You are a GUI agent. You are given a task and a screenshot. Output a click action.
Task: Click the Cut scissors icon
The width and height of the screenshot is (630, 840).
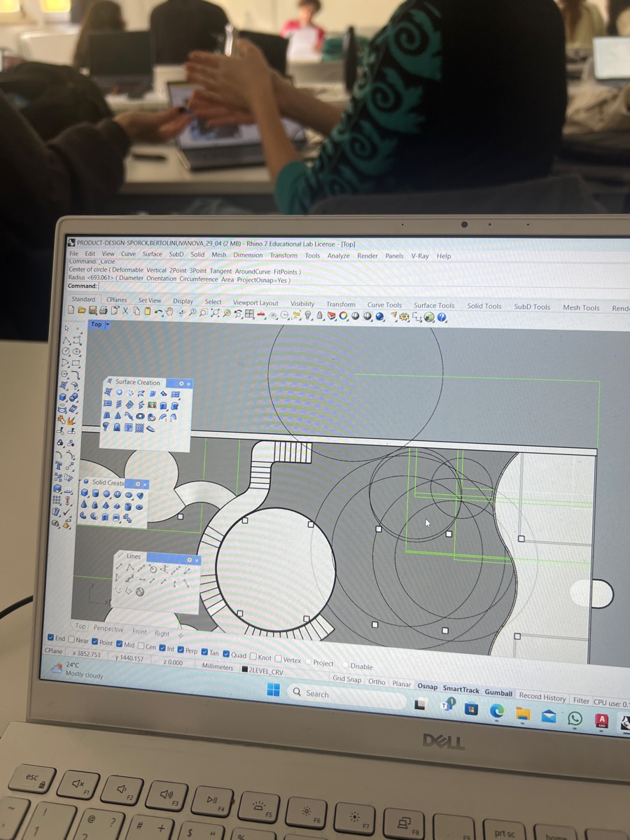[125, 311]
